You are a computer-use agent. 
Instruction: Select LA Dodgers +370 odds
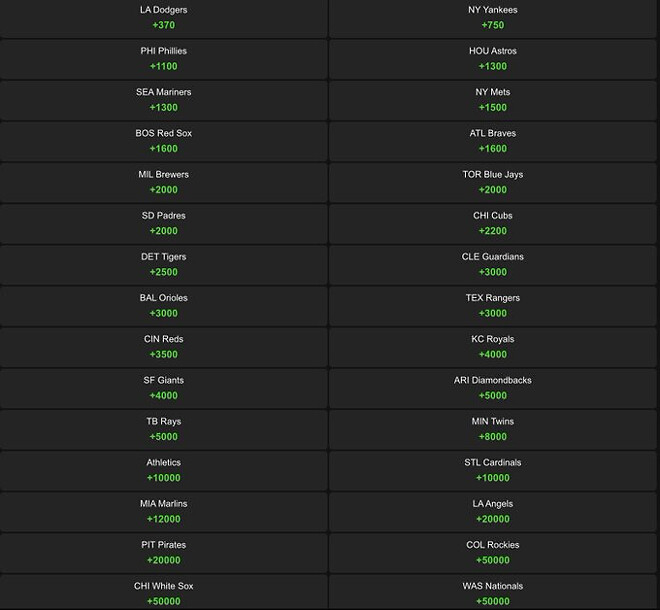(x=163, y=18)
